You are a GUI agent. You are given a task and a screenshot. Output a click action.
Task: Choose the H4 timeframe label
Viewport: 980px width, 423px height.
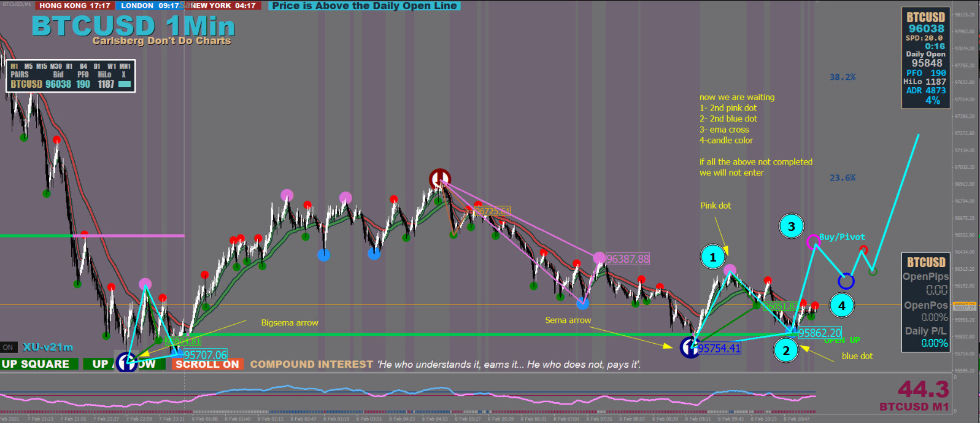(x=83, y=66)
